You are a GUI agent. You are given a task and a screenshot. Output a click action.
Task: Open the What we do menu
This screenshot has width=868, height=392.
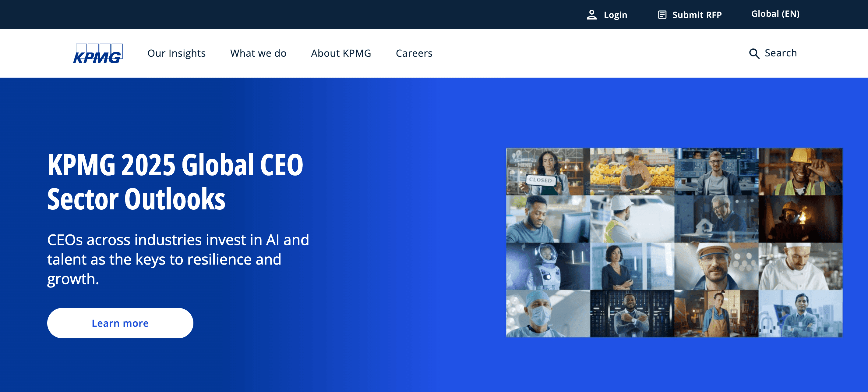coord(258,53)
